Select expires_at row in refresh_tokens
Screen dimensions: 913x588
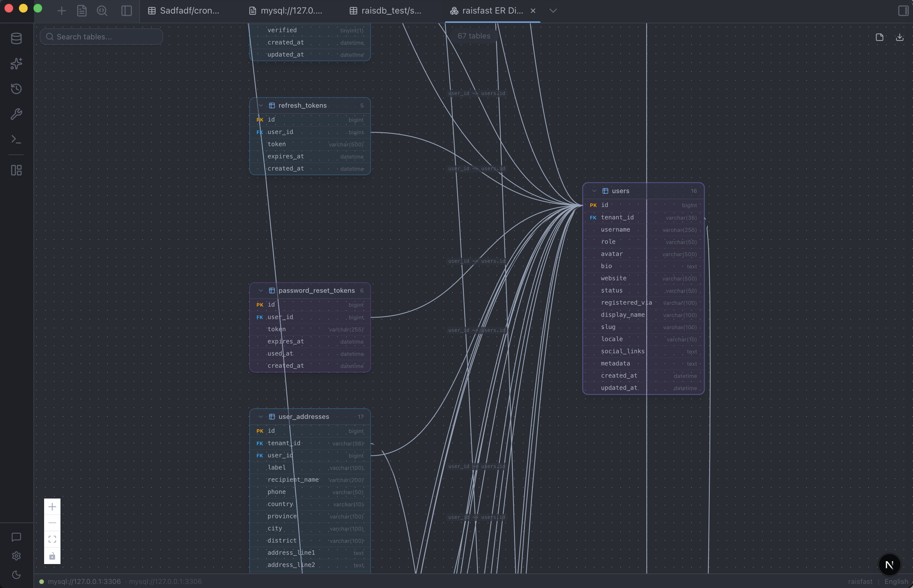click(x=310, y=157)
